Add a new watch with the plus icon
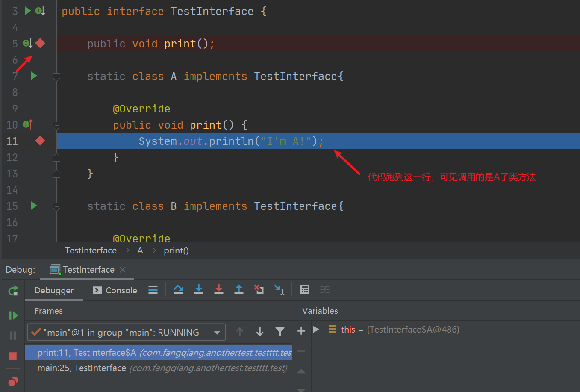This screenshot has height=392, width=580. pyautogui.click(x=301, y=331)
